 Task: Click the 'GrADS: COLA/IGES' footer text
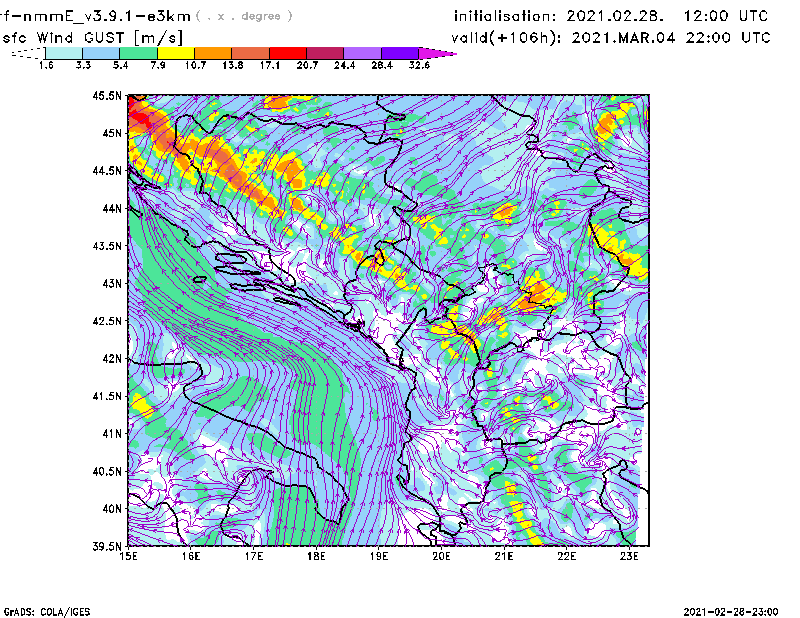[x=47, y=612]
